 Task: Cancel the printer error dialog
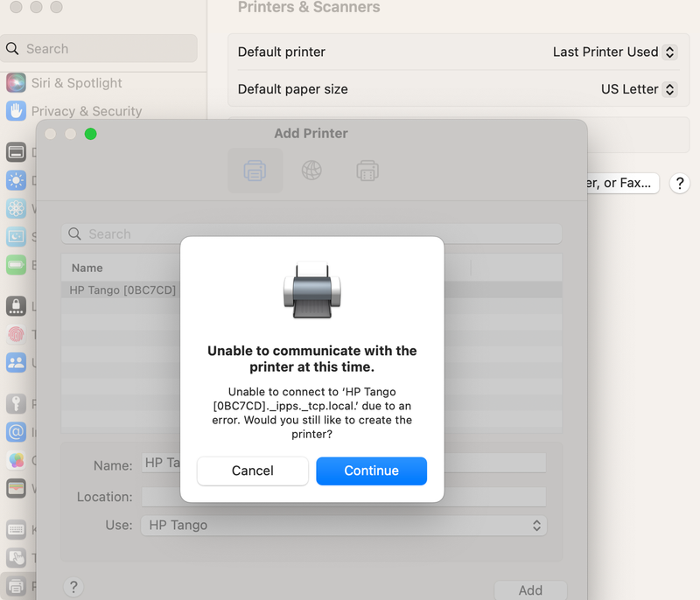click(252, 471)
